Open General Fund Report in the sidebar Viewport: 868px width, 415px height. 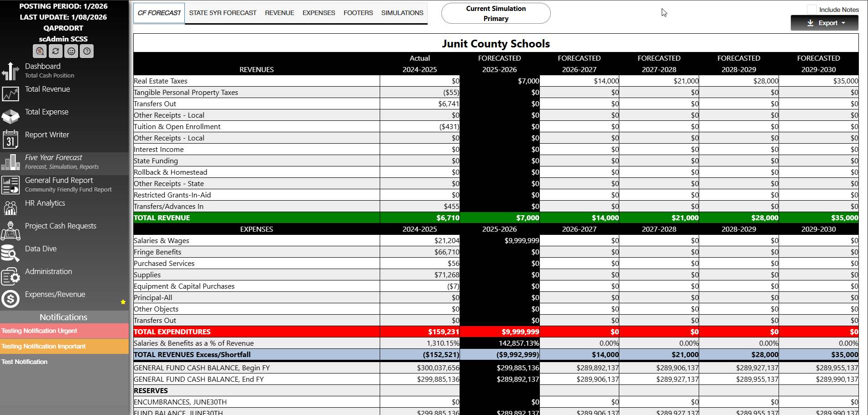pyautogui.click(x=59, y=180)
